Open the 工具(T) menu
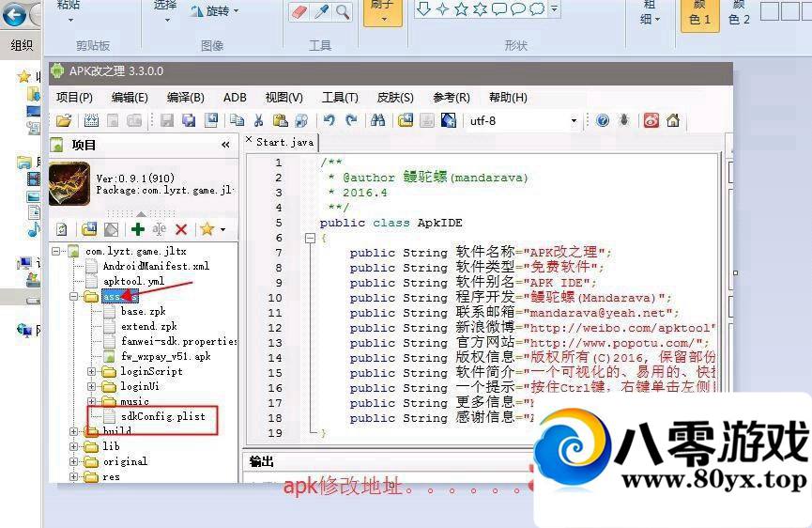 point(340,98)
